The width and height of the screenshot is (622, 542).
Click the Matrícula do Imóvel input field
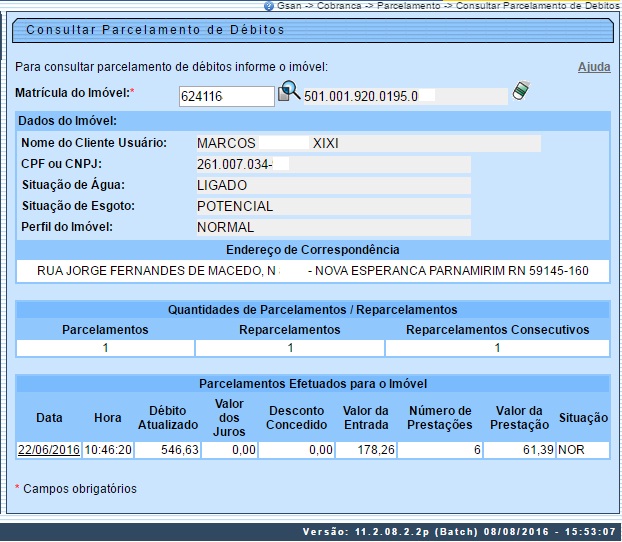[x=226, y=96]
